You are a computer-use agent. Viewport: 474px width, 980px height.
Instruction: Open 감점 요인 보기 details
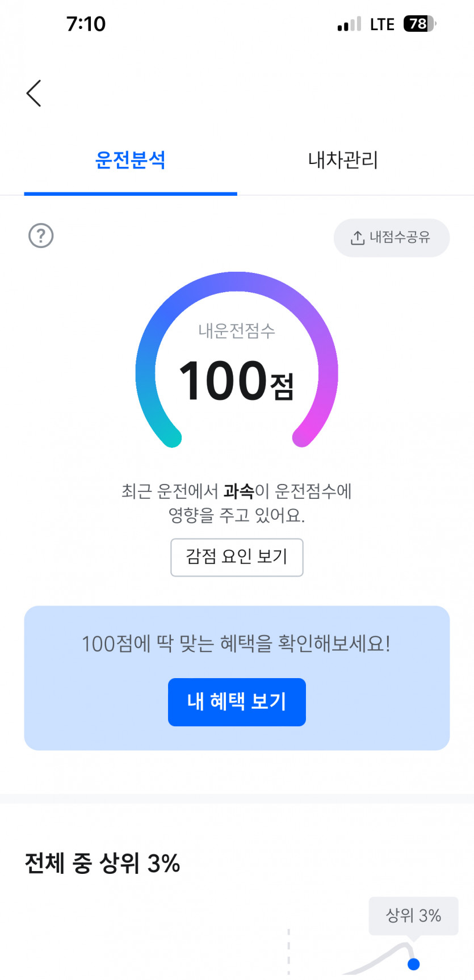(x=237, y=557)
